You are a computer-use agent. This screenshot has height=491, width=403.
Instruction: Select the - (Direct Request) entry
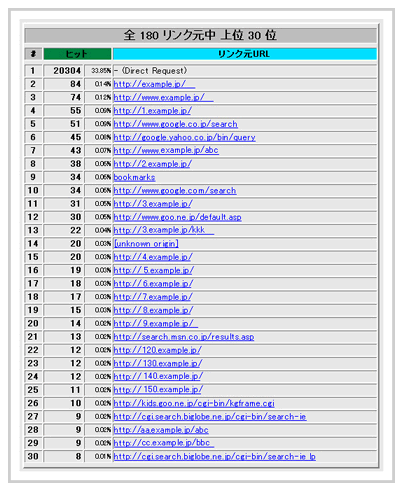tap(151, 71)
